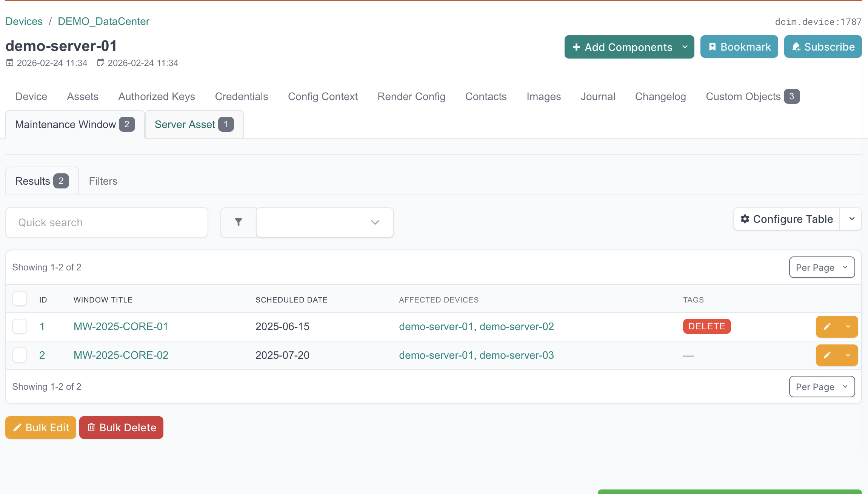Screen dimensions: 868x494
Task: Click the Bookmark button
Action: [739, 47]
